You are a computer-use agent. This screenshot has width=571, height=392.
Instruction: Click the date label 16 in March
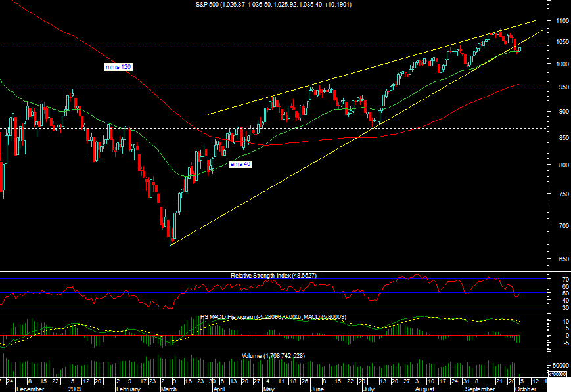click(189, 381)
